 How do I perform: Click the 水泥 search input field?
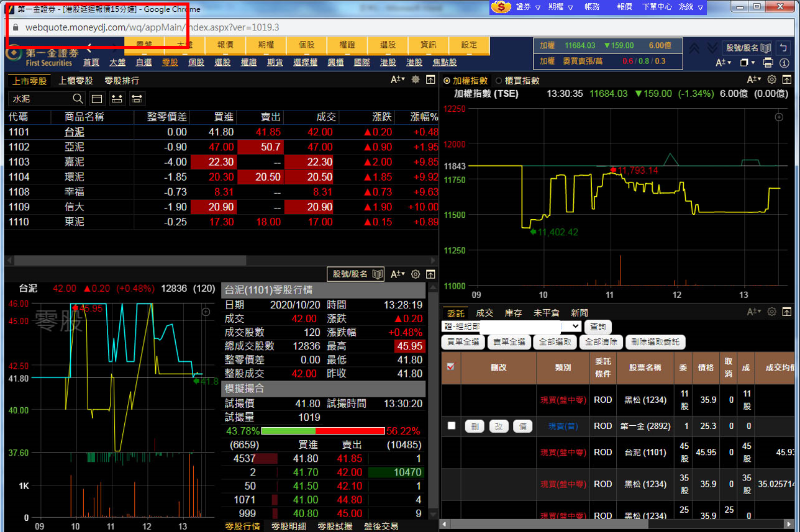click(40, 99)
